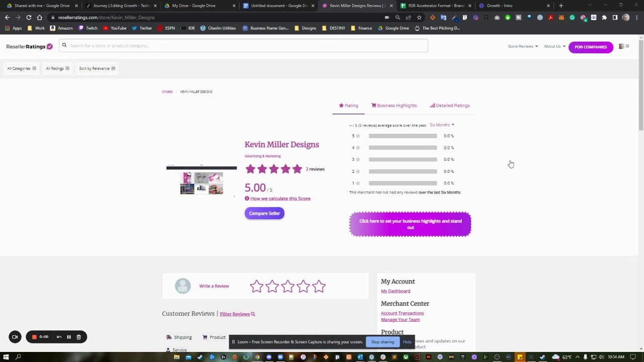
Task: Open Xbox app in taskbar
Action: pyautogui.click(x=406, y=357)
